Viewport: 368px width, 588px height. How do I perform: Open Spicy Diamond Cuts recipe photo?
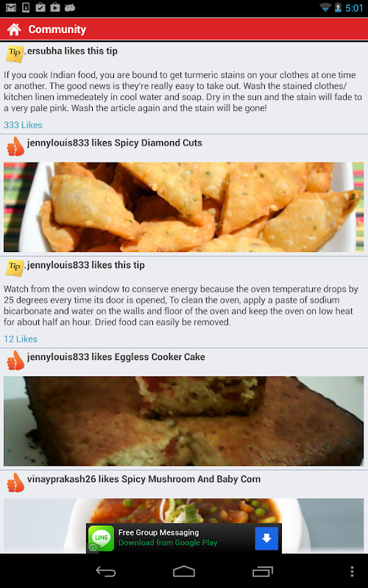pos(183,207)
